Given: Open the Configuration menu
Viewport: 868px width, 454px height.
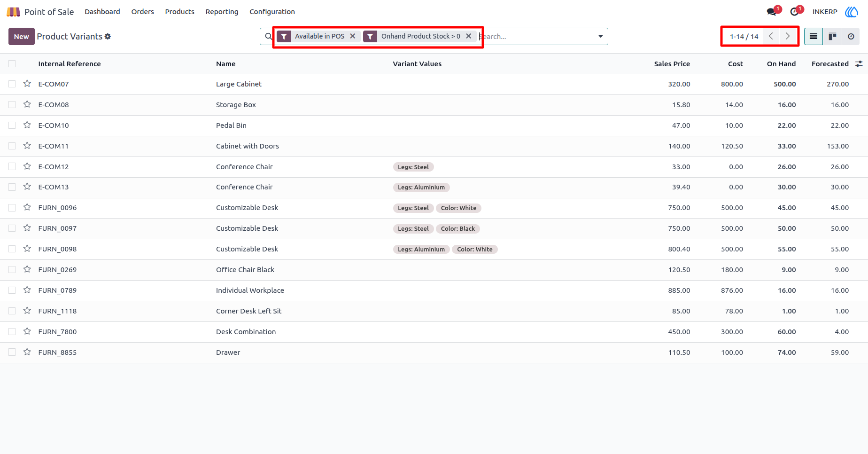Looking at the screenshot, I should pos(272,12).
